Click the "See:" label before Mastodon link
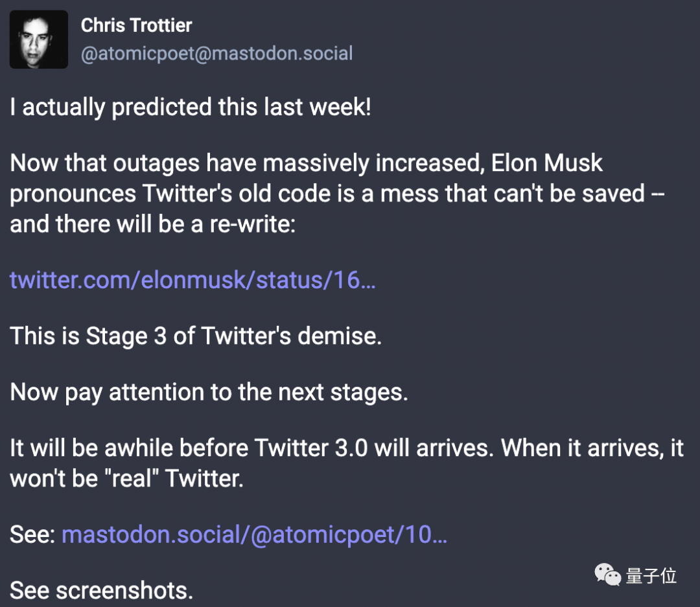This screenshot has width=700, height=607. coord(32,535)
